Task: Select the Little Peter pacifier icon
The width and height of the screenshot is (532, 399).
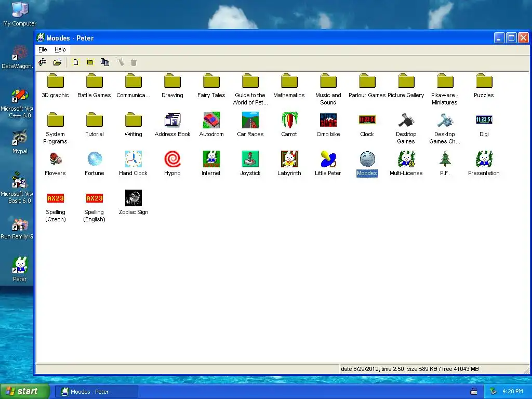Action: tap(328, 159)
